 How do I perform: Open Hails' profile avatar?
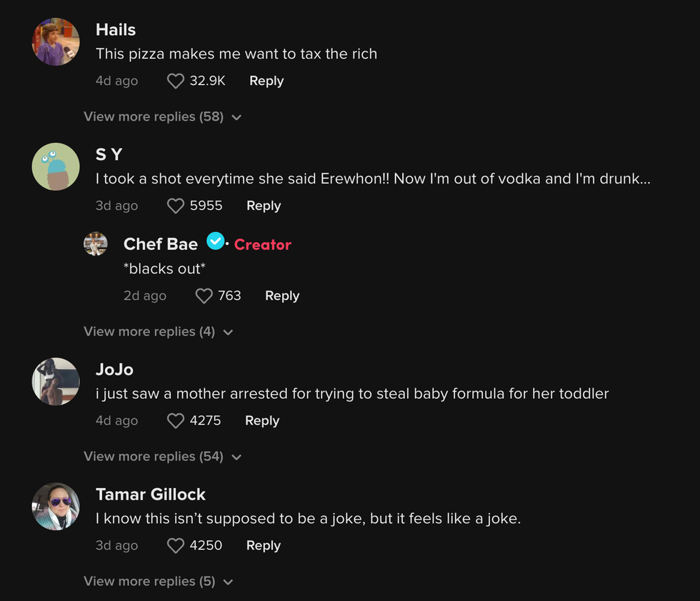[x=55, y=41]
